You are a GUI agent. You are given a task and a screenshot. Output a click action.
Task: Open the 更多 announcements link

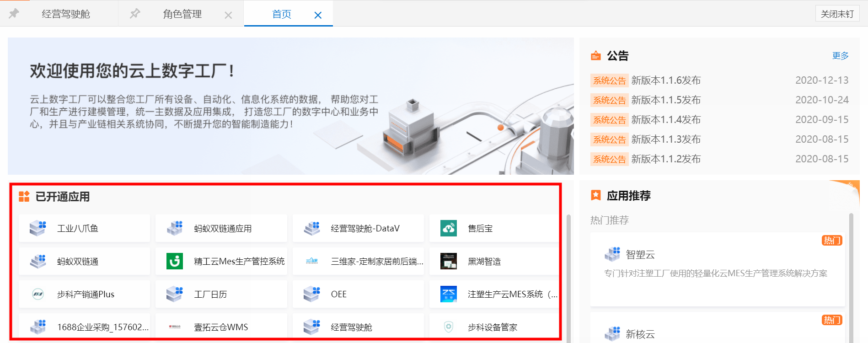840,56
